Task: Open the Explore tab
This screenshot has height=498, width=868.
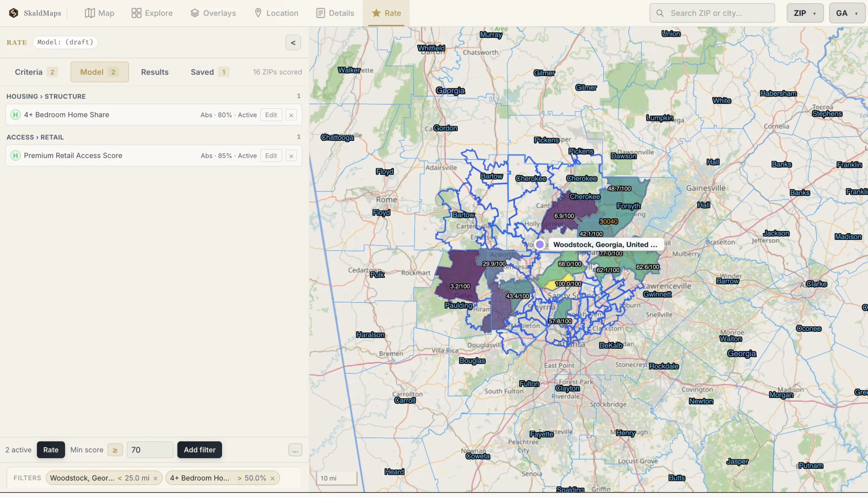Action: (x=152, y=13)
